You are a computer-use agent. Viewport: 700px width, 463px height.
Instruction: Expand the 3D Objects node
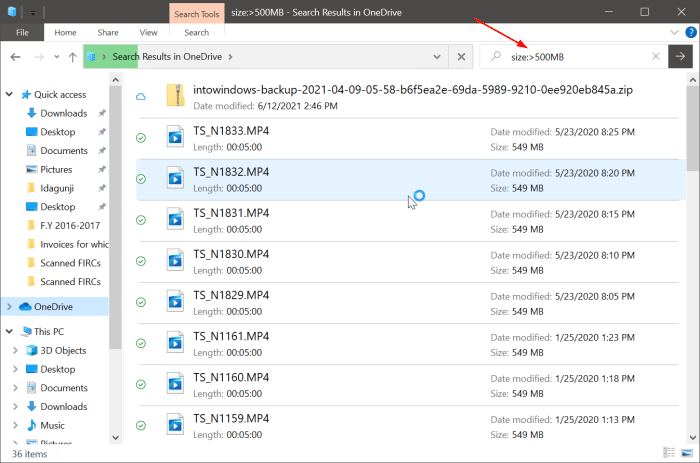16,350
